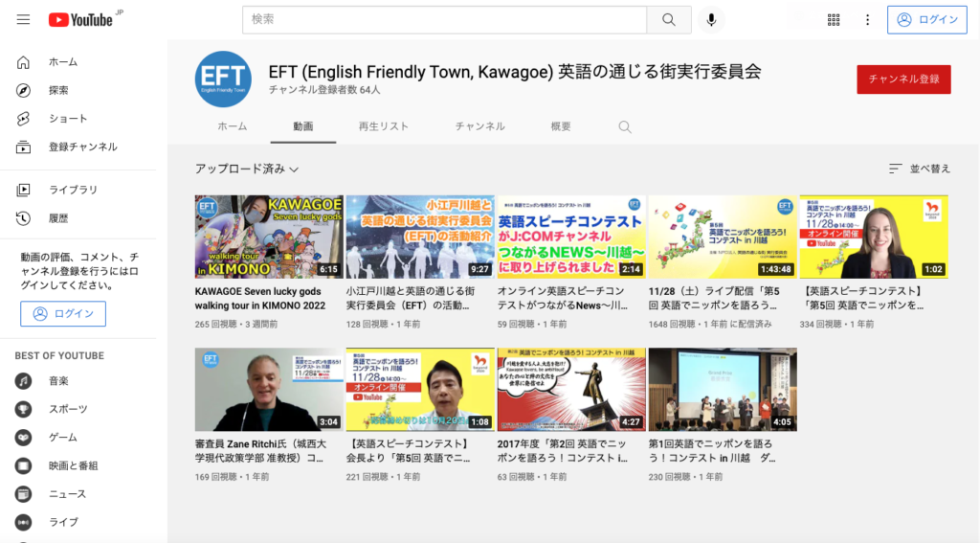This screenshot has height=543, width=980.
Task: Open the hamburger guide menu
Action: coord(23,19)
